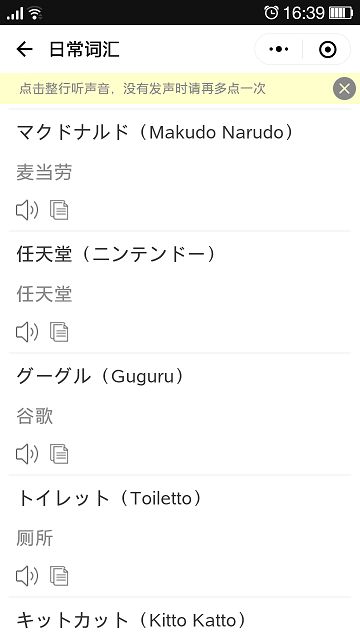This screenshot has width=360, height=640.
Task: Open the three-dots mini program menu
Action: click(279, 49)
